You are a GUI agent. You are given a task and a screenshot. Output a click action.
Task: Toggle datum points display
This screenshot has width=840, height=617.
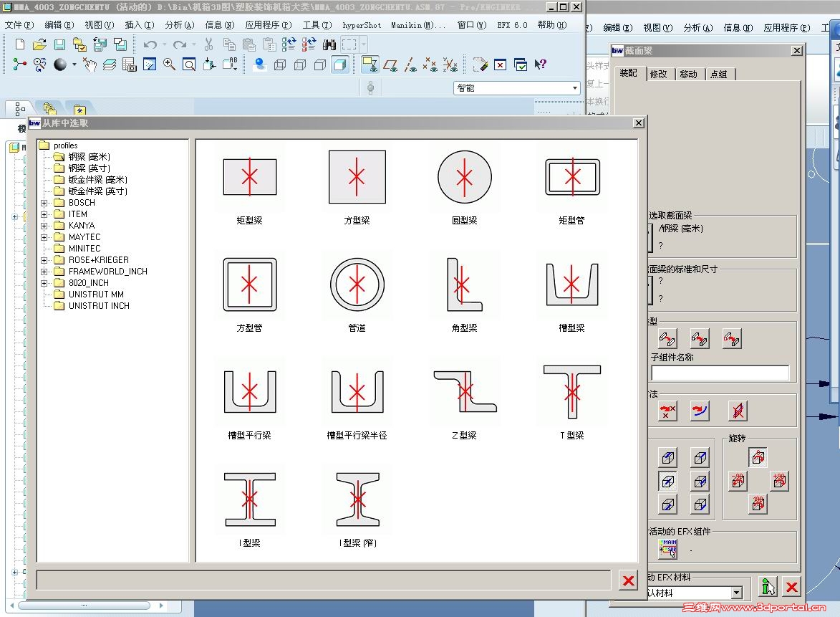click(430, 65)
